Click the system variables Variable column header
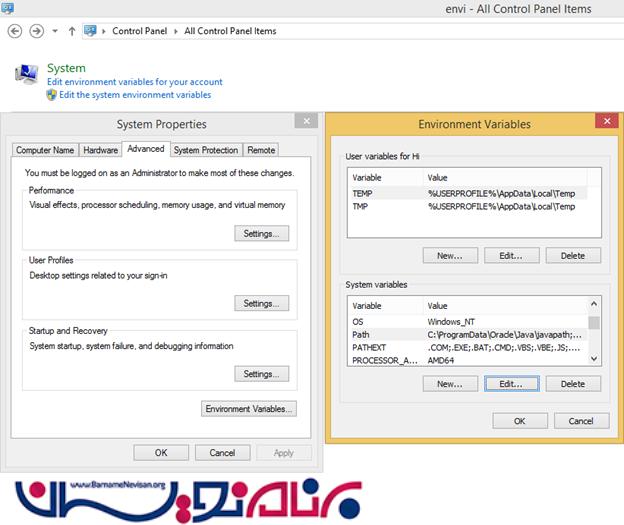The width and height of the screenshot is (624, 525). pyautogui.click(x=385, y=306)
